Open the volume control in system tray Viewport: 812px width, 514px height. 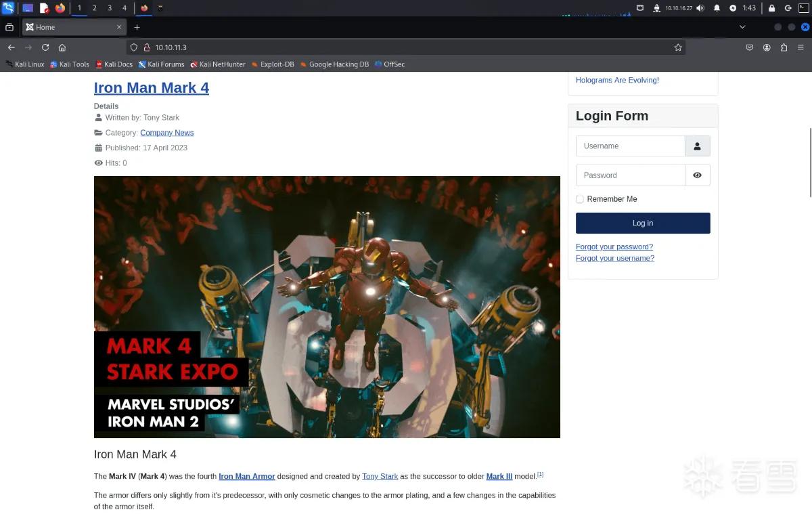(x=700, y=8)
